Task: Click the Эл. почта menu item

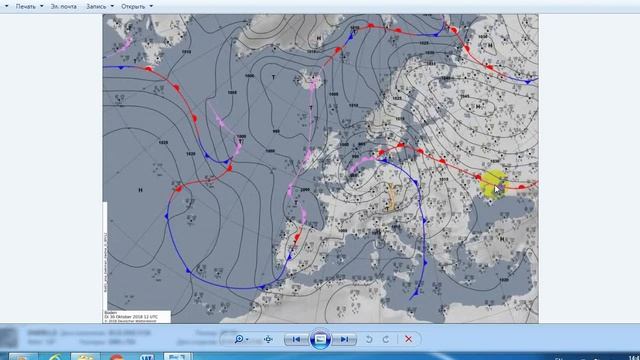Action: point(63,7)
